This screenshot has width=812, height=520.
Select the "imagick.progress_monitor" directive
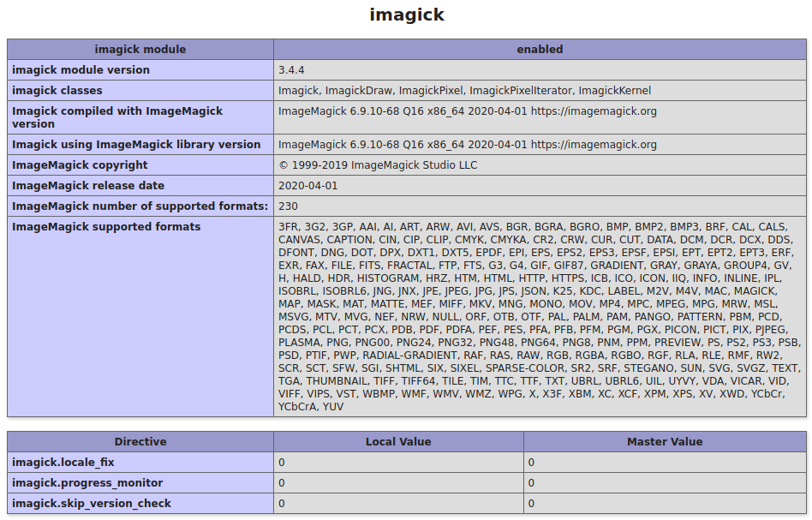click(87, 482)
